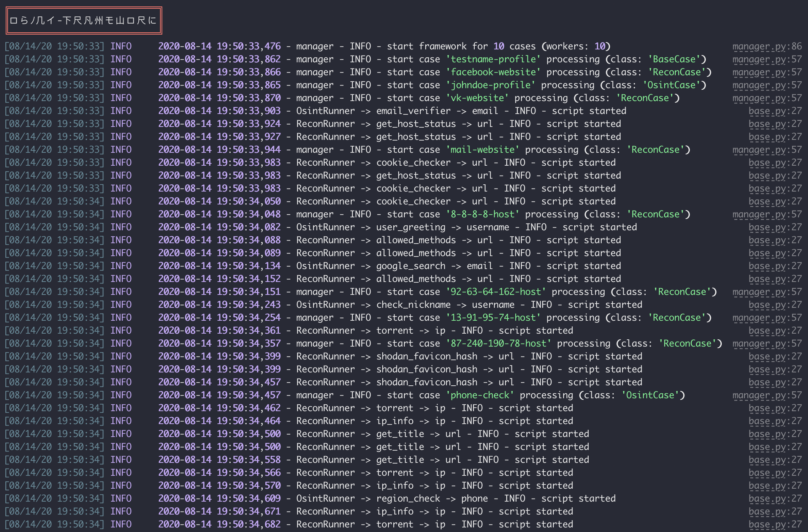Click the 'vk-website' case name text
The height and width of the screenshot is (532, 808).
tap(477, 98)
